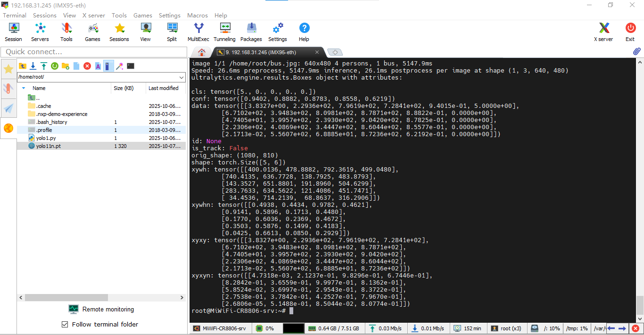Click the paperclip attach icon

point(636,51)
